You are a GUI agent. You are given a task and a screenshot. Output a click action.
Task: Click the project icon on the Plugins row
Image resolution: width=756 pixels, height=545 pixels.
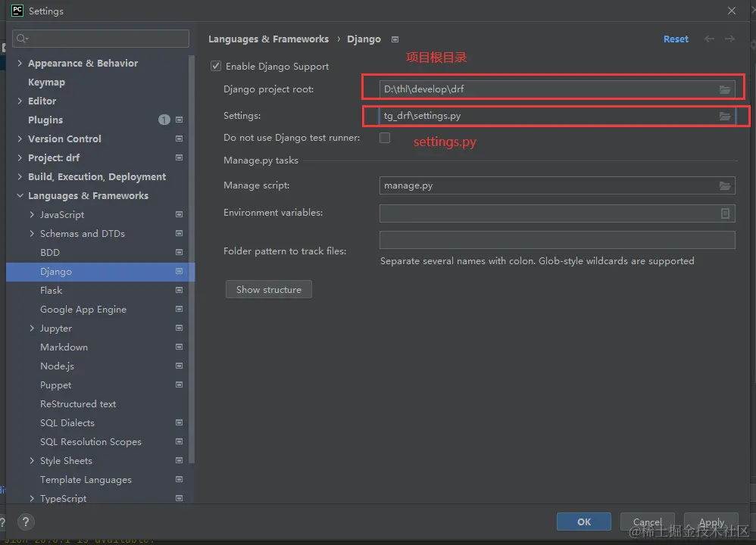(x=179, y=120)
